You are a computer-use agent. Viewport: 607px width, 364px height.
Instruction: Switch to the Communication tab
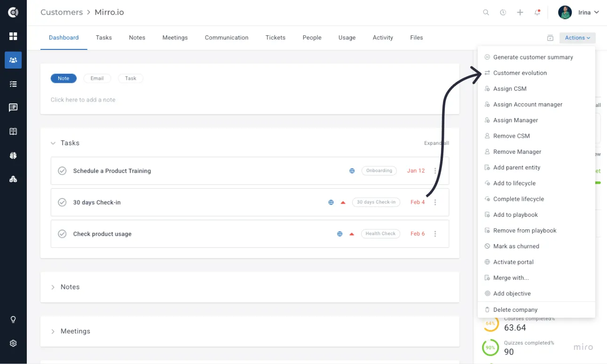click(x=227, y=38)
